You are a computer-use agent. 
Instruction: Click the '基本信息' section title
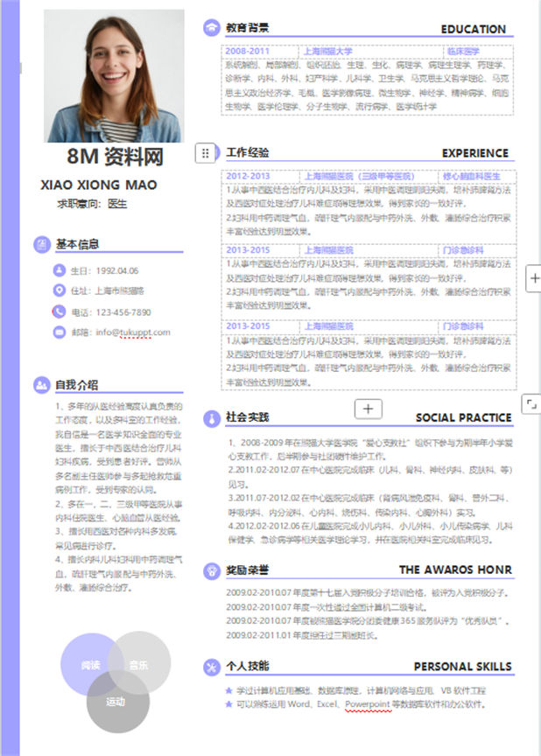pos(77,244)
